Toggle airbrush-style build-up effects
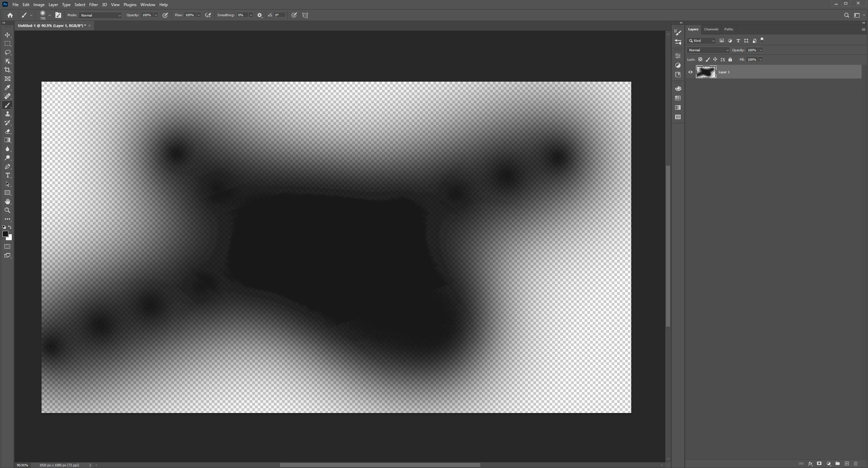 (x=208, y=15)
